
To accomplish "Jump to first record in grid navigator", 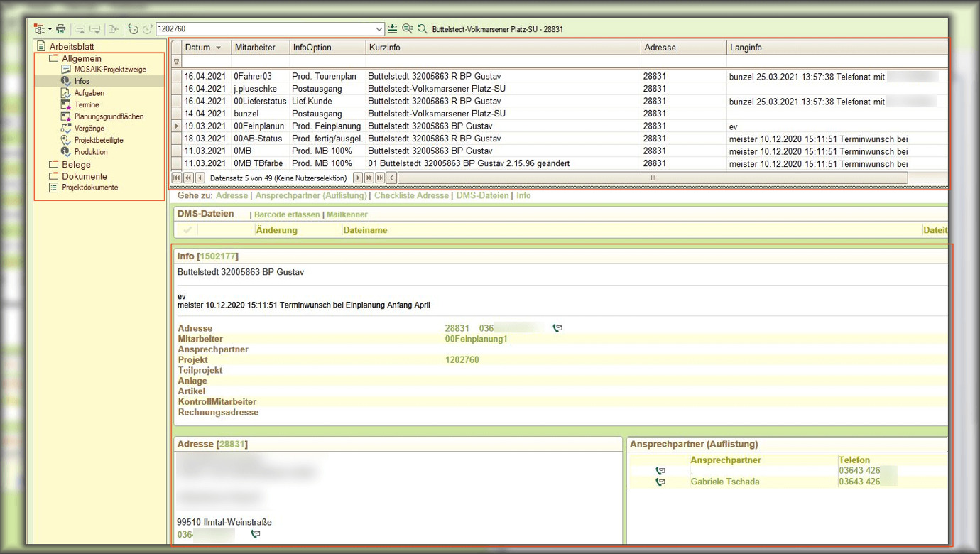I will pyautogui.click(x=177, y=178).
